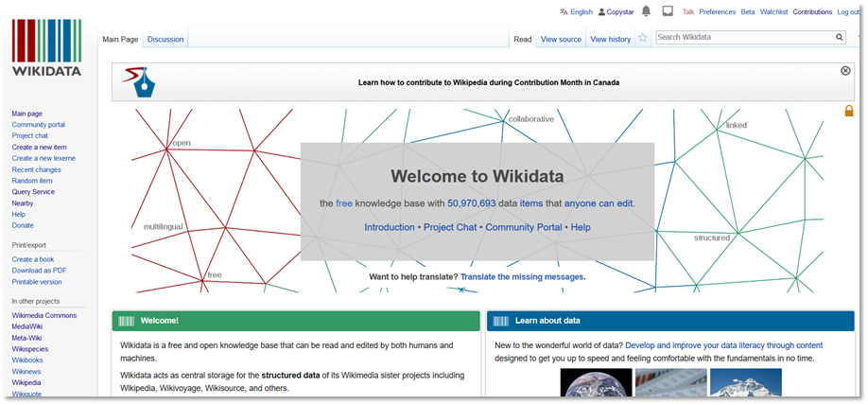Select the Read tab

[523, 40]
